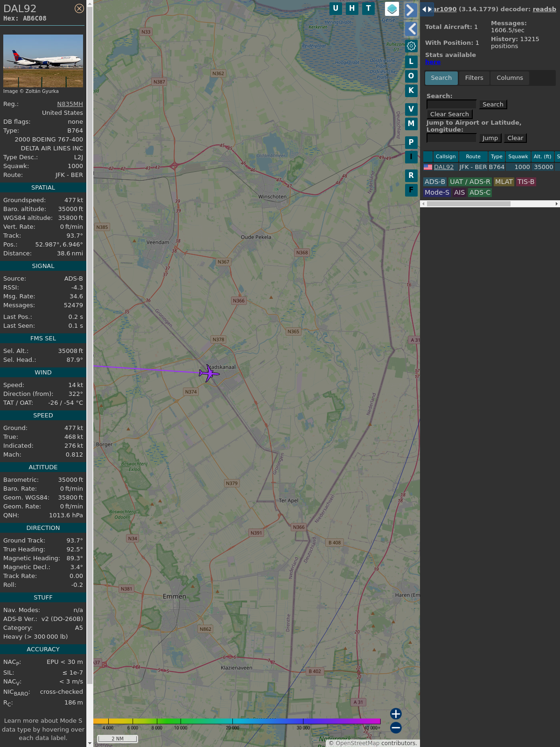Switch to the Filters tab
The height and width of the screenshot is (747, 560).
[474, 78]
